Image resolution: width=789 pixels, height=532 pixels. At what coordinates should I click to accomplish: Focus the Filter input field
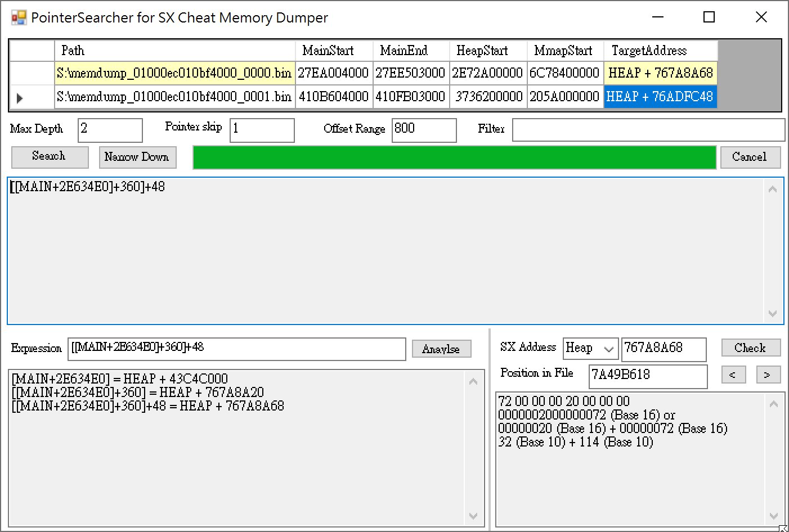click(648, 130)
